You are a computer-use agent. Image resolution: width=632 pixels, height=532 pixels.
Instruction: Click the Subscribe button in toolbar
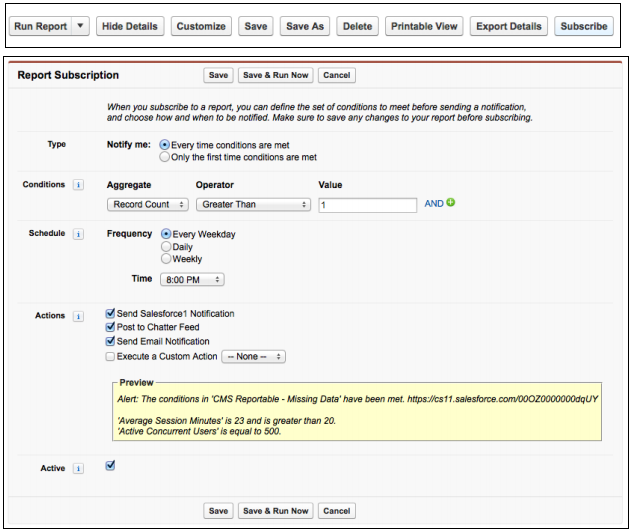coord(584,26)
